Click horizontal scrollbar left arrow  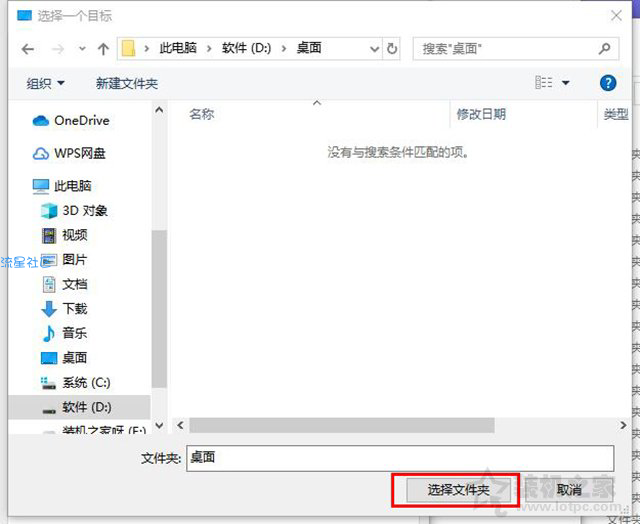180,425
